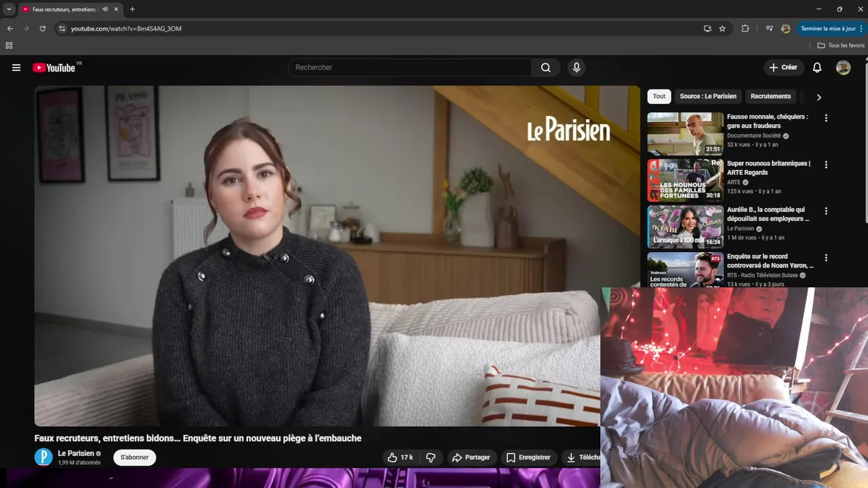Screen dimensions: 868x488
Task: Focus the Rechercher search field
Action: tap(410, 68)
